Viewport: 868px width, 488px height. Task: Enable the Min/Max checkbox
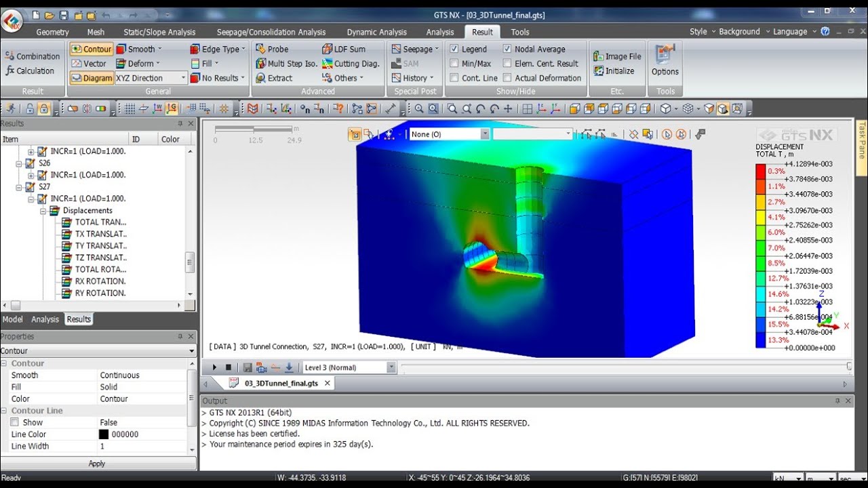pos(454,63)
